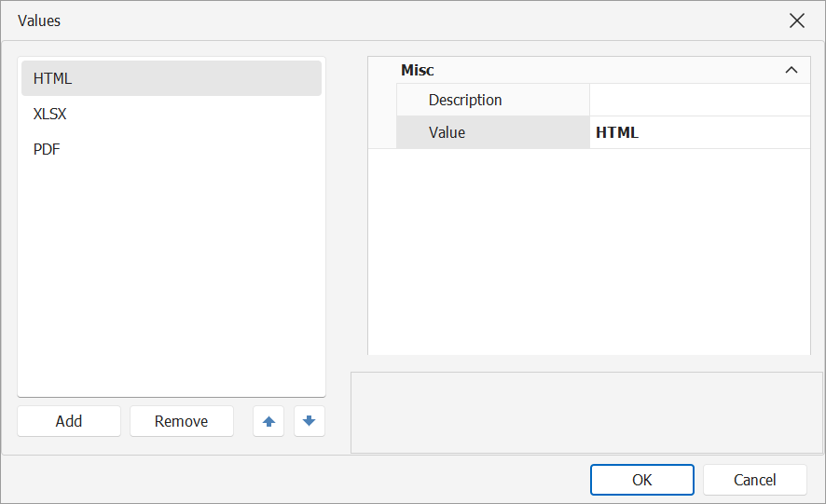
Task: Move selected value up with arrow button
Action: 268,421
